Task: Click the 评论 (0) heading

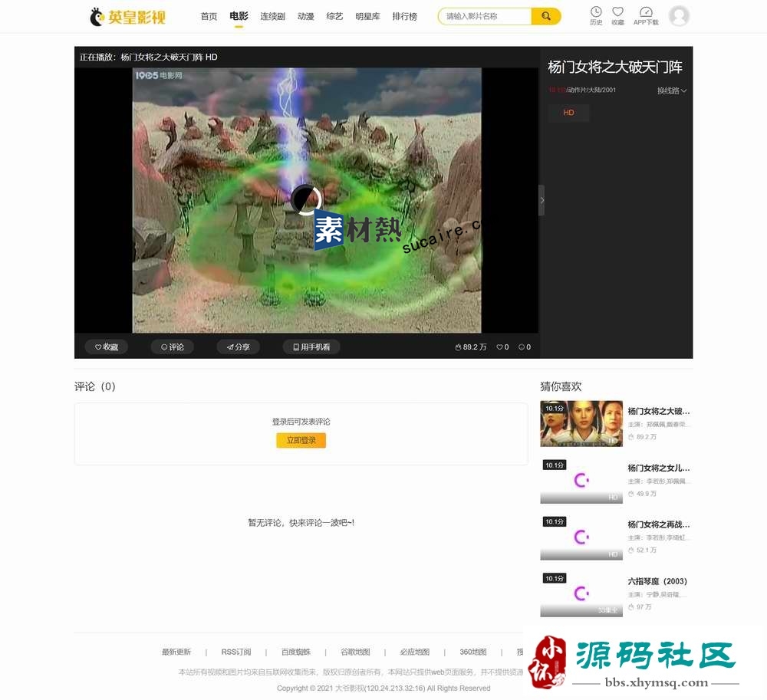Action: (x=95, y=386)
